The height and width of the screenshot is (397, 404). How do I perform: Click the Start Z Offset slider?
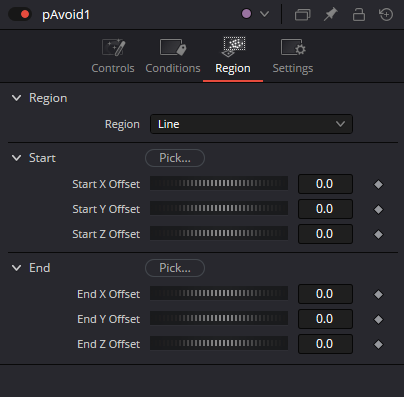[219, 233]
